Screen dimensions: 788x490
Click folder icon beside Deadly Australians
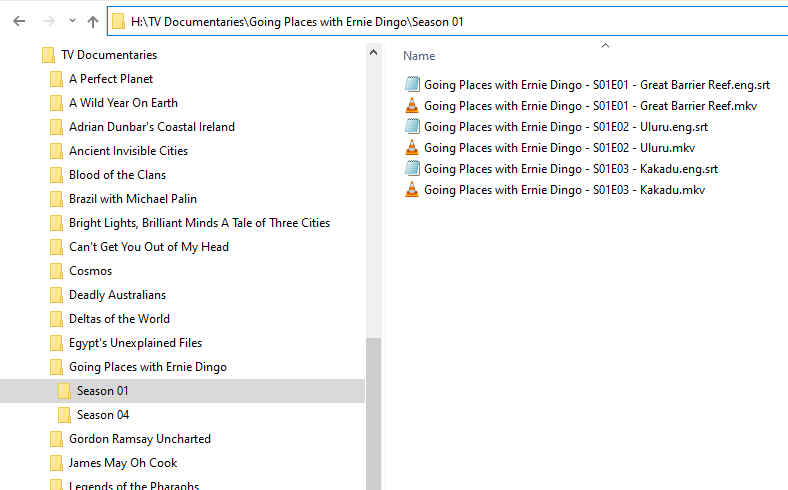pos(56,296)
